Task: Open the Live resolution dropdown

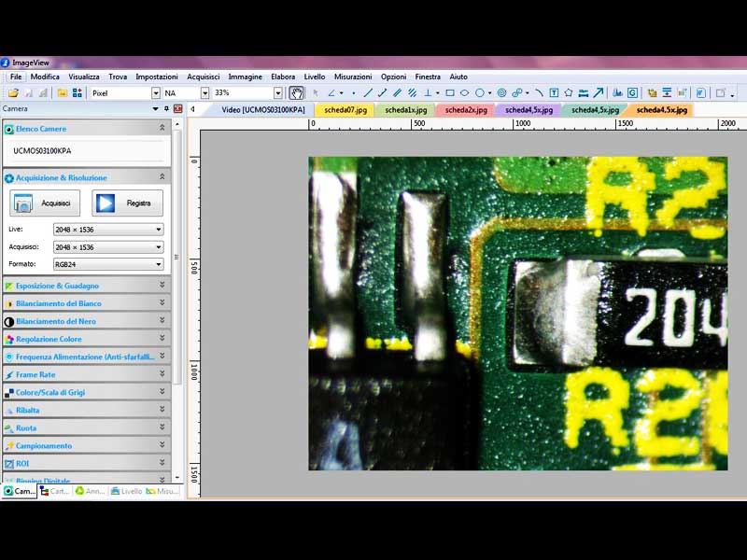Action: coord(159,230)
